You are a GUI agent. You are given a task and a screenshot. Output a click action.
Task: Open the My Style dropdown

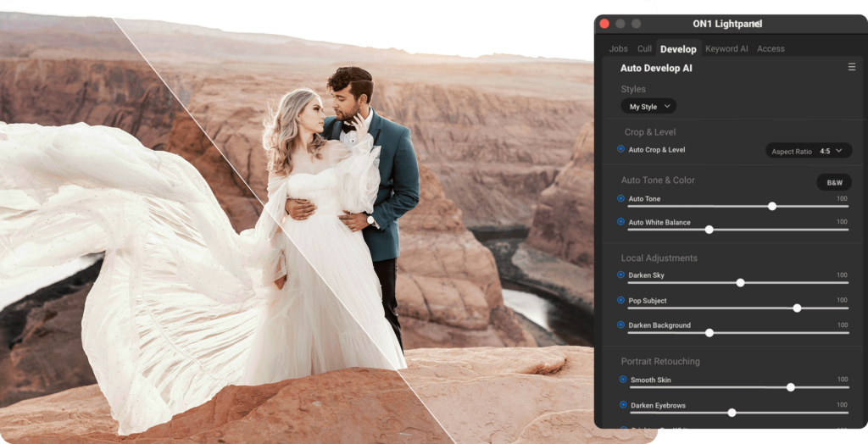(x=648, y=107)
